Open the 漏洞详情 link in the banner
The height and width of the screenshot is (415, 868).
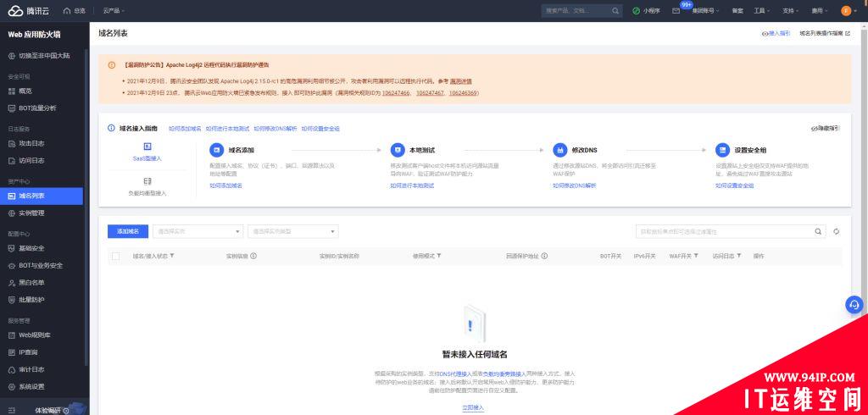point(460,80)
